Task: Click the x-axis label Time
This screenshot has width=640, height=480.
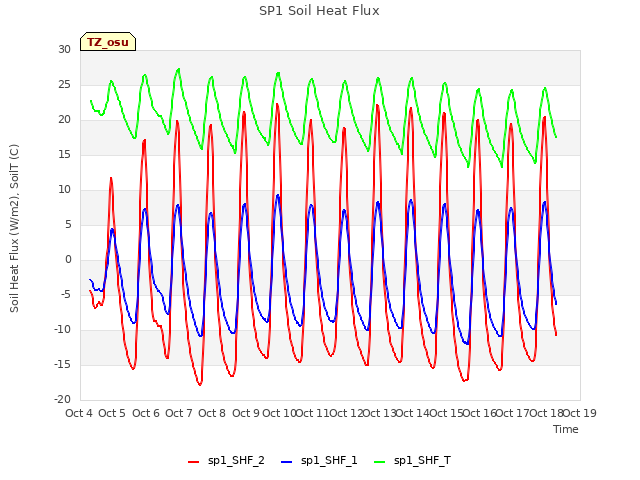Action: click(566, 429)
